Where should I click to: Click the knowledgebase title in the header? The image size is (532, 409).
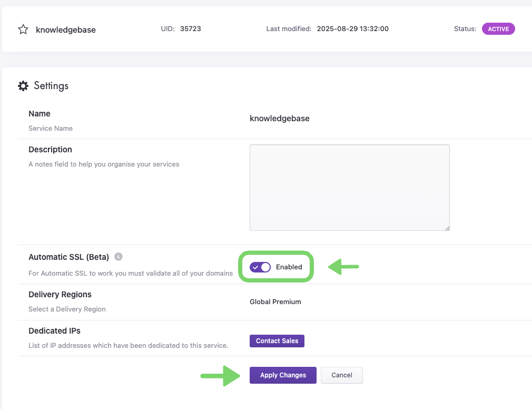66,30
